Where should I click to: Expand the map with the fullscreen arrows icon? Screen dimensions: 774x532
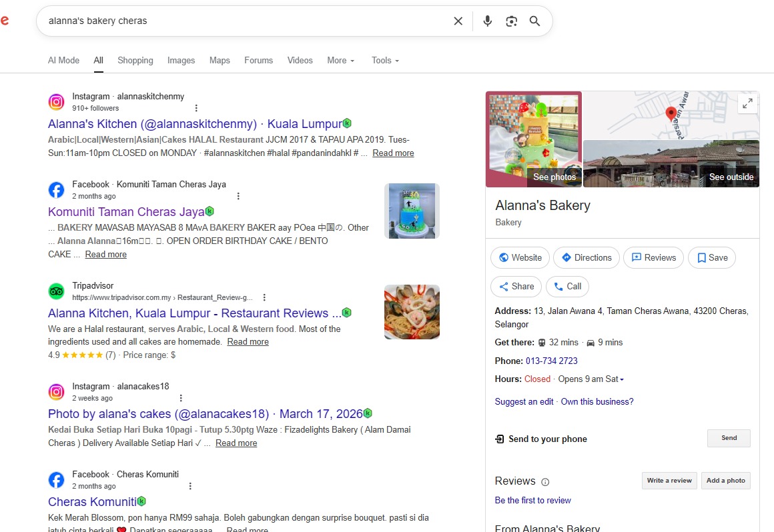(x=747, y=103)
